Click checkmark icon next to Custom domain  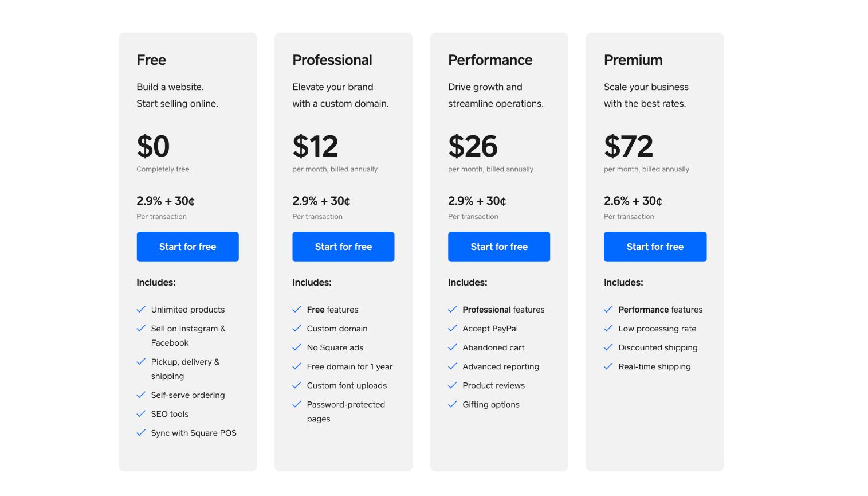point(297,329)
